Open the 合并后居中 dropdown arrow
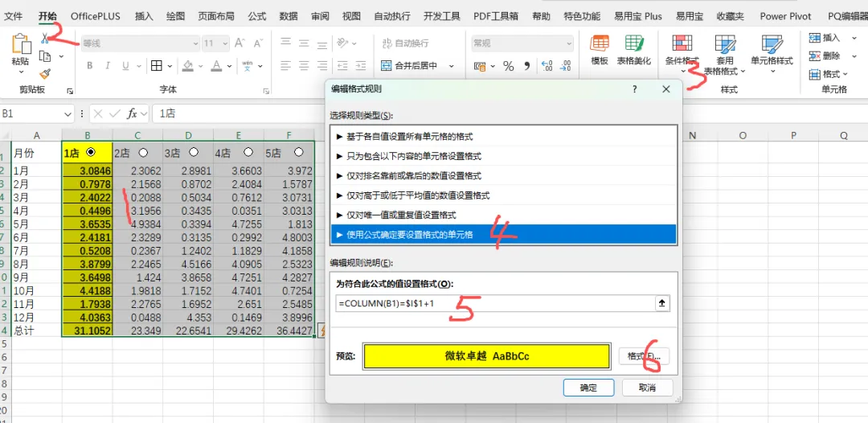This screenshot has width=868, height=423. coord(451,66)
